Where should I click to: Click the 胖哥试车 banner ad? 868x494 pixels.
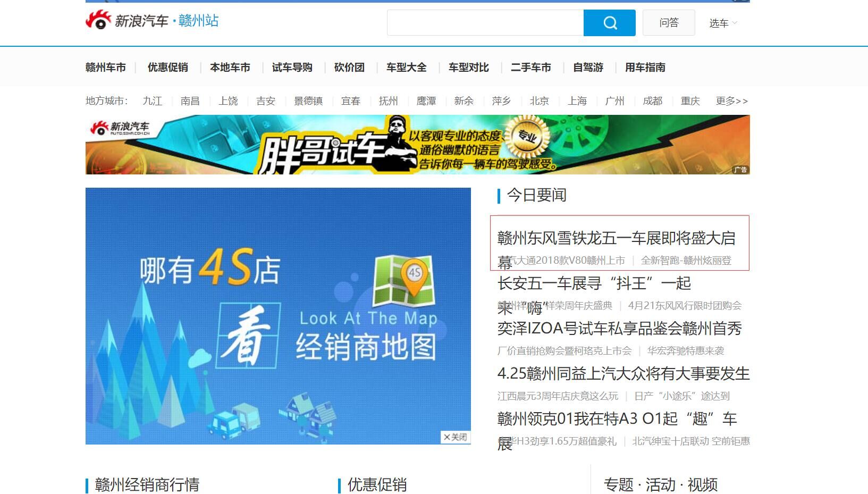click(x=417, y=145)
